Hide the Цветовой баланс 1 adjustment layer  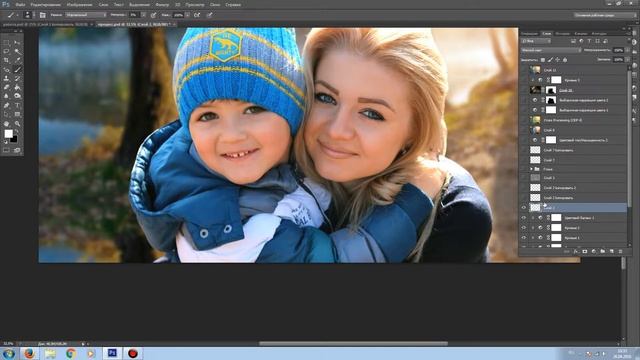524,218
